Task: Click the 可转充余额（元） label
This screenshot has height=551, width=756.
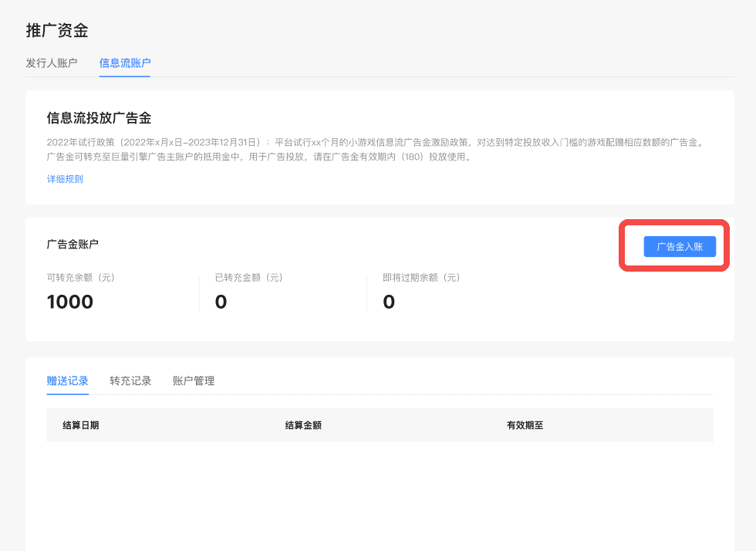Action: (81, 278)
